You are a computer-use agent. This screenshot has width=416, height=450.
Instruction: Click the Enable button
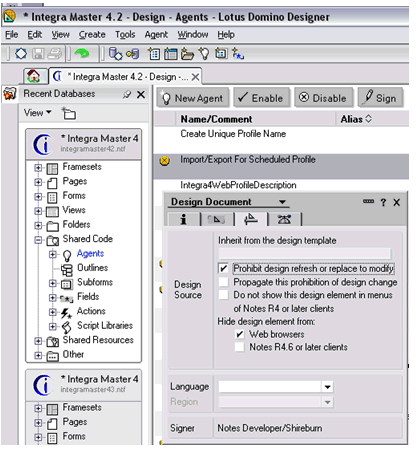[x=261, y=98]
